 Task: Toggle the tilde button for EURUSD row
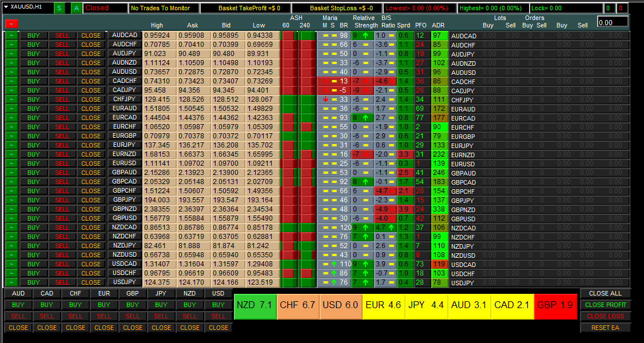11,163
